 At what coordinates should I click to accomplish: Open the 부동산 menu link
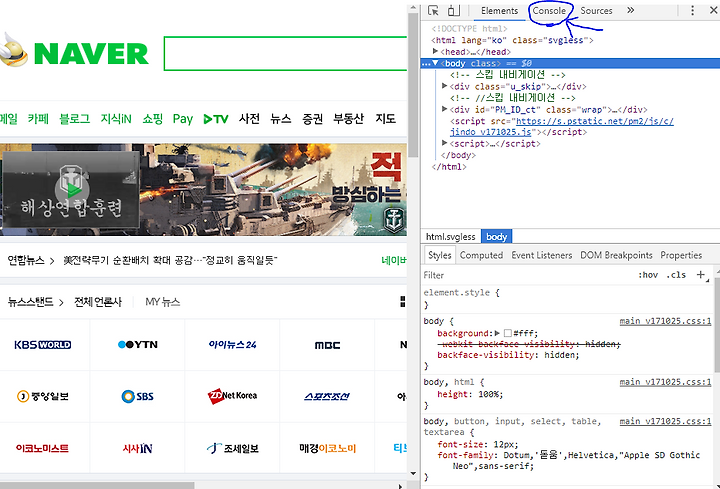click(349, 119)
